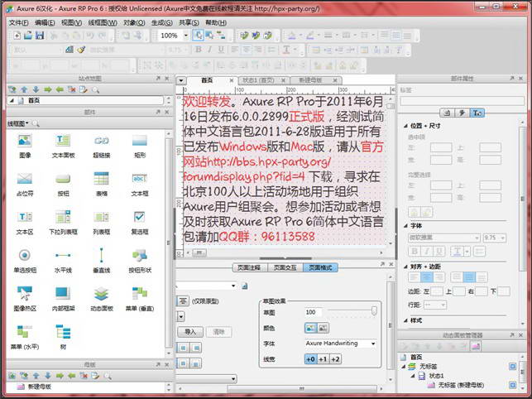
Task: Toggle center alignment in 对齐 + 边距 section
Action: click(x=426, y=277)
